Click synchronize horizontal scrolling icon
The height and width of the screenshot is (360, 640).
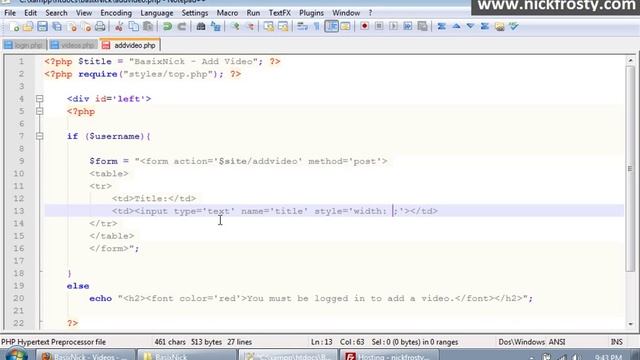pos(283,27)
